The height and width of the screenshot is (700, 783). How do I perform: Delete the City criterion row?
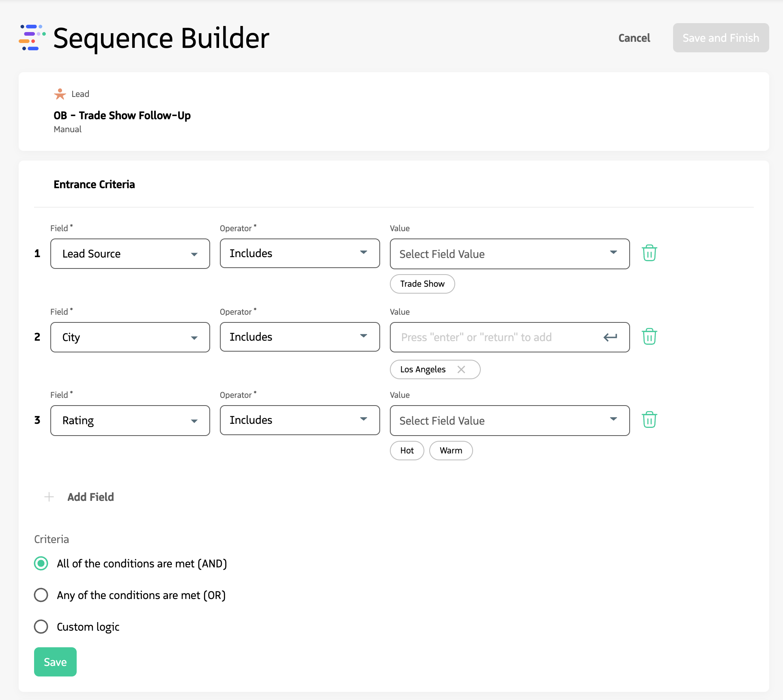(649, 337)
